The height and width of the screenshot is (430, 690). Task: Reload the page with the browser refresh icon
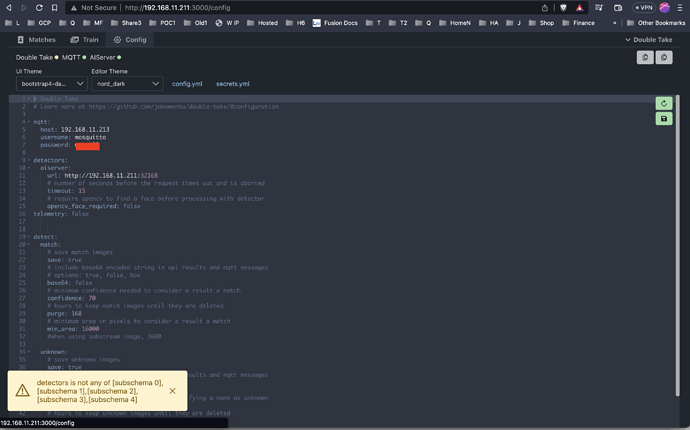(39, 7)
